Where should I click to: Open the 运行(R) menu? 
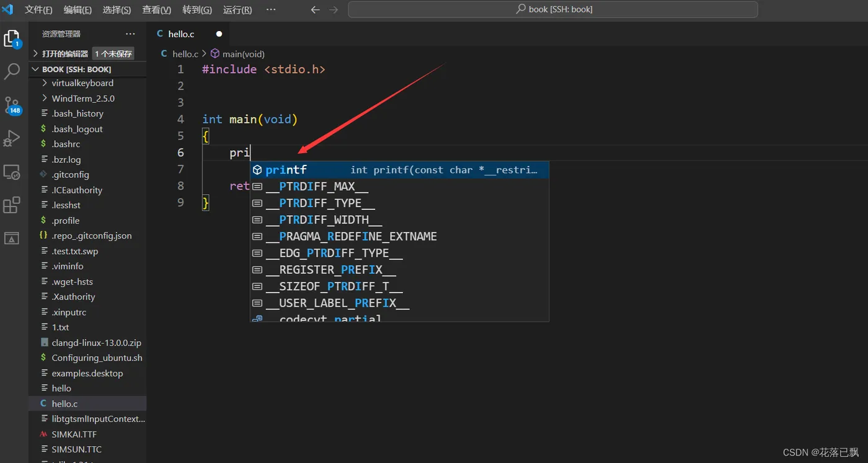pyautogui.click(x=237, y=9)
